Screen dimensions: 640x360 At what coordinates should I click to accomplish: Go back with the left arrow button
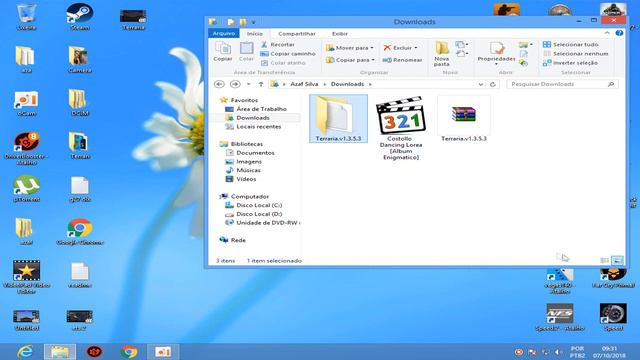[219, 84]
